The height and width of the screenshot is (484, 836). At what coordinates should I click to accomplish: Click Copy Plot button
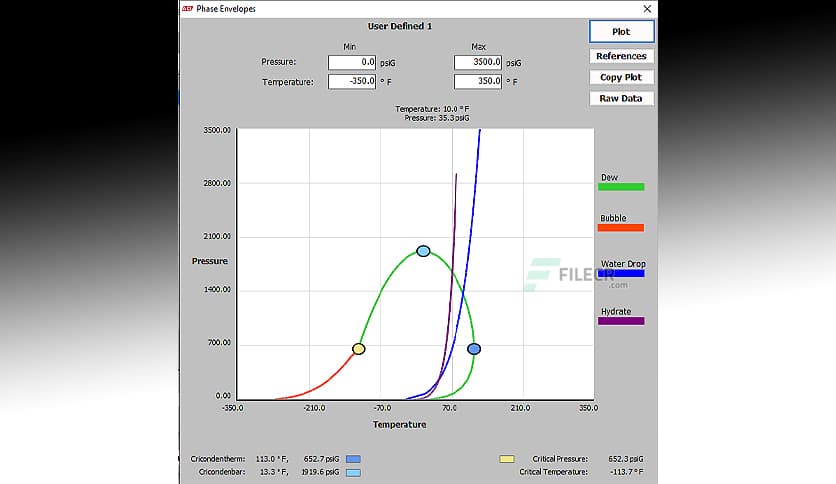(x=621, y=77)
